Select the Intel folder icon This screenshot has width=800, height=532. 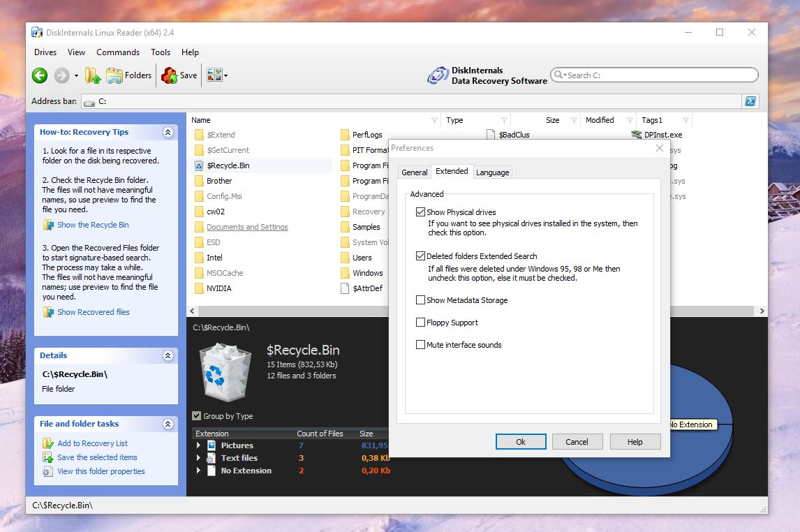[x=199, y=258]
